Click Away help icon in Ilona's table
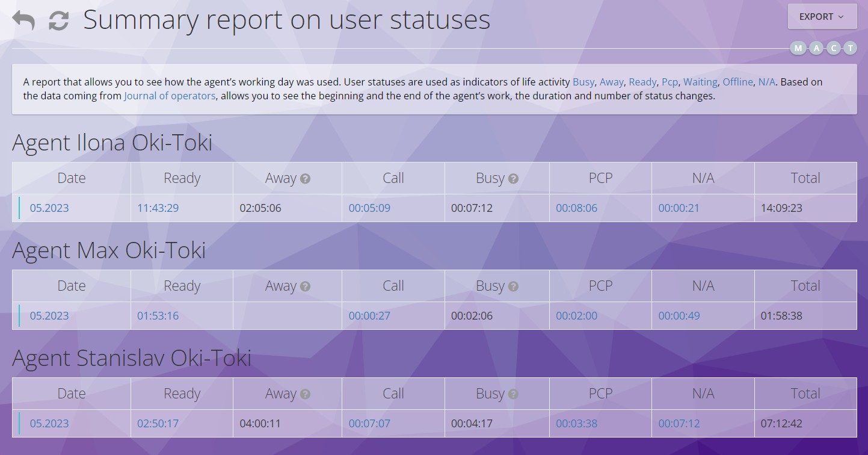Image resolution: width=868 pixels, height=455 pixels. click(305, 179)
